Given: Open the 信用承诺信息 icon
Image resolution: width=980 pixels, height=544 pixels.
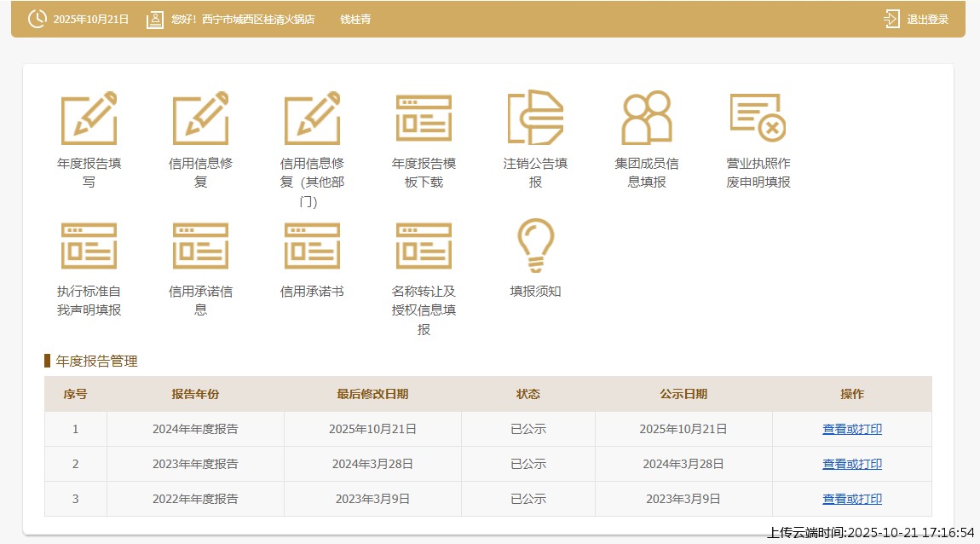Looking at the screenshot, I should (200, 246).
